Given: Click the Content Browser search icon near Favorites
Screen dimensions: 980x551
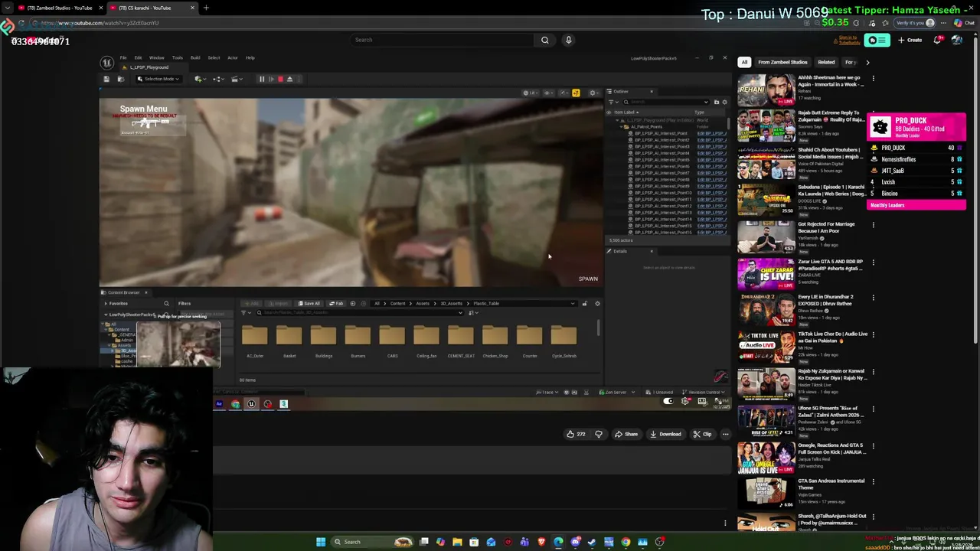Looking at the screenshot, I should pyautogui.click(x=166, y=303).
